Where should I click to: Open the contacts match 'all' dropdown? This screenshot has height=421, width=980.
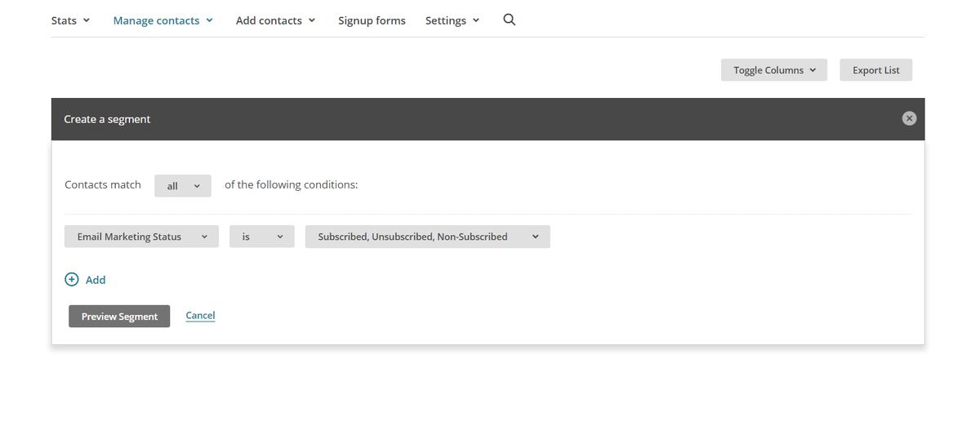coord(183,186)
